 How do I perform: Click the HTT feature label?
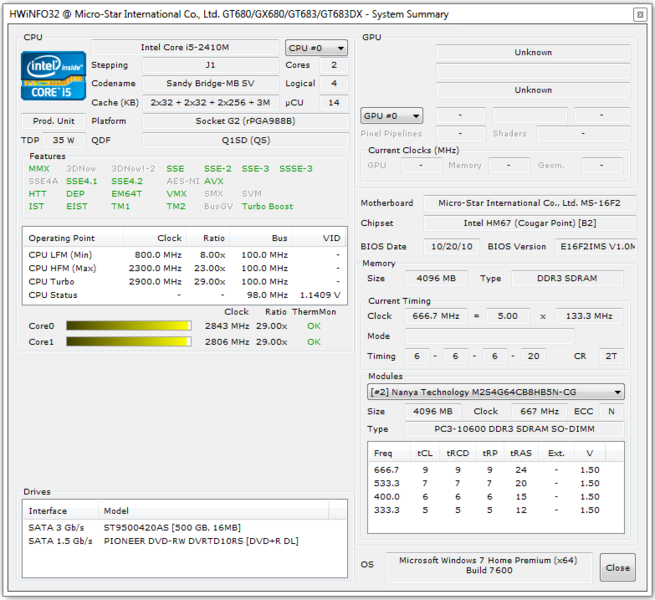(37, 194)
